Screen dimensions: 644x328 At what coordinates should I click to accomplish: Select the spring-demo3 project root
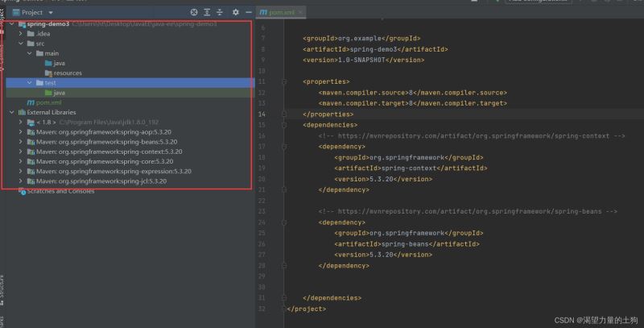tap(48, 24)
